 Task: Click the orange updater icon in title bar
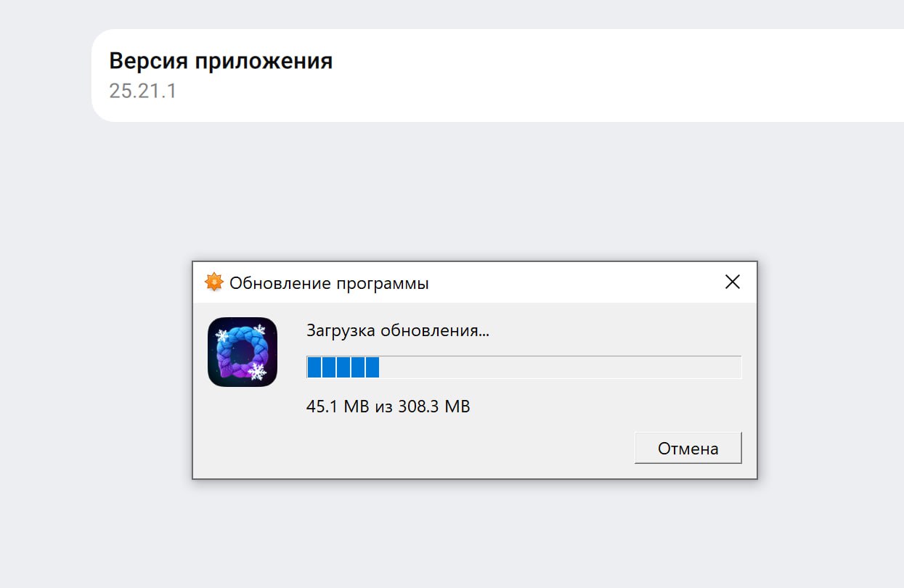coord(213,282)
